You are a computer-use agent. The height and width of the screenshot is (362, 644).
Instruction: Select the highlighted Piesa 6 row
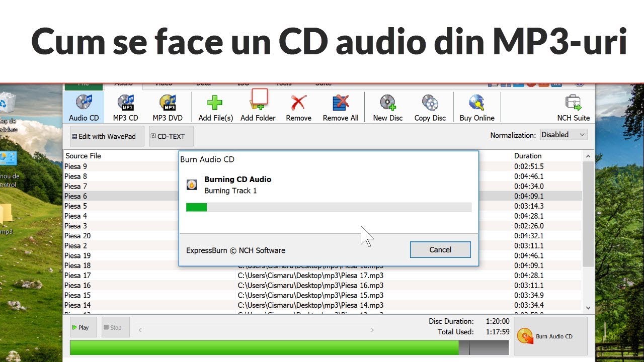323,196
